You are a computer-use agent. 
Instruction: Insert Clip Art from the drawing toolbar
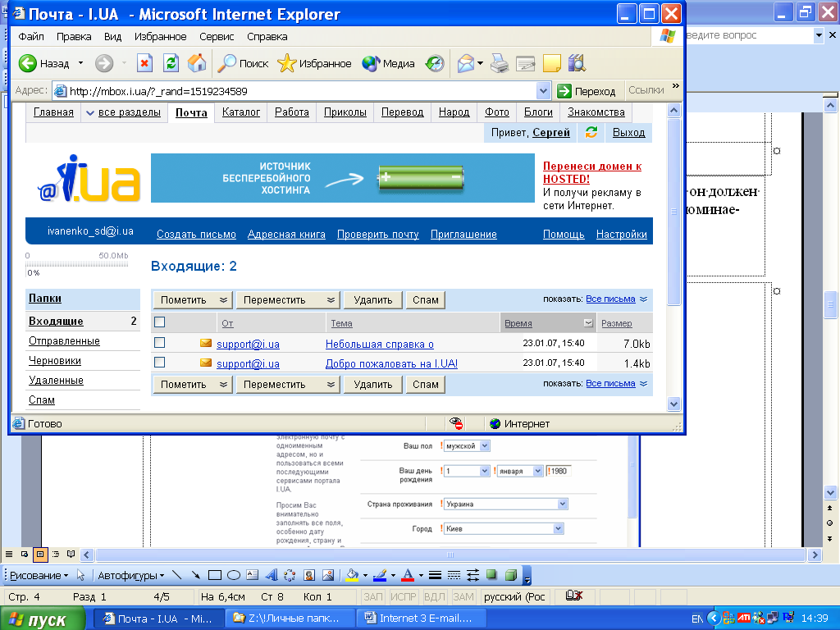pyautogui.click(x=309, y=575)
